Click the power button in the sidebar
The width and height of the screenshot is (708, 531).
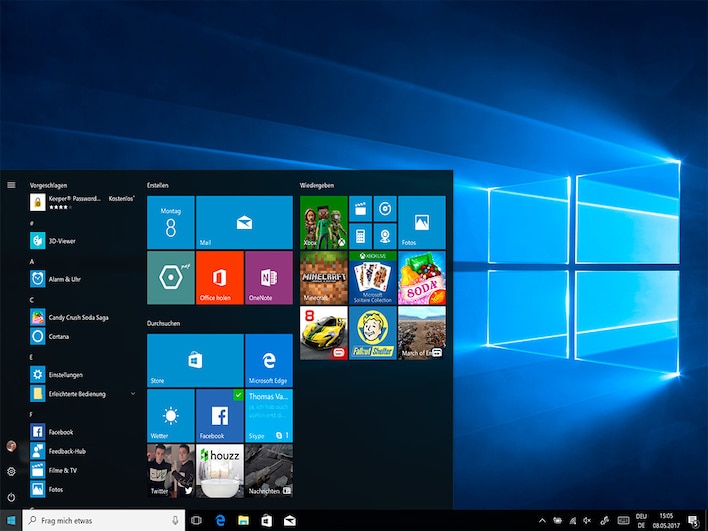(x=11, y=497)
